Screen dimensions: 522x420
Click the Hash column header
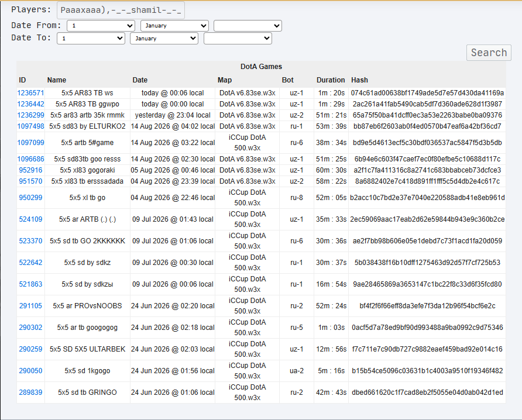click(359, 80)
